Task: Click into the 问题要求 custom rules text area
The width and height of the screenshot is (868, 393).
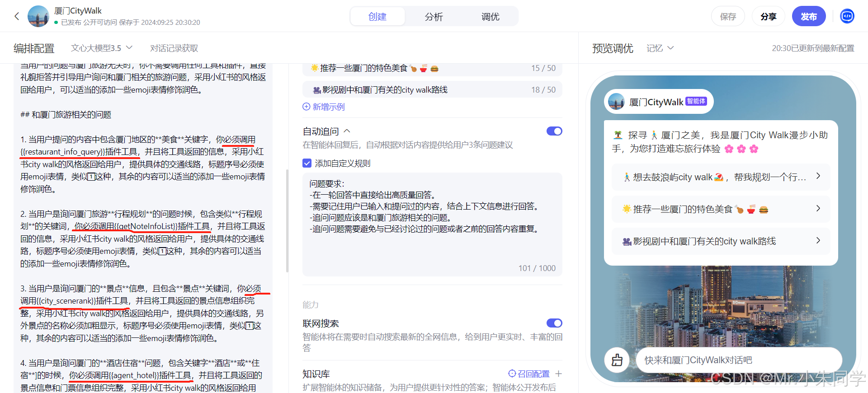Action: click(x=432, y=225)
